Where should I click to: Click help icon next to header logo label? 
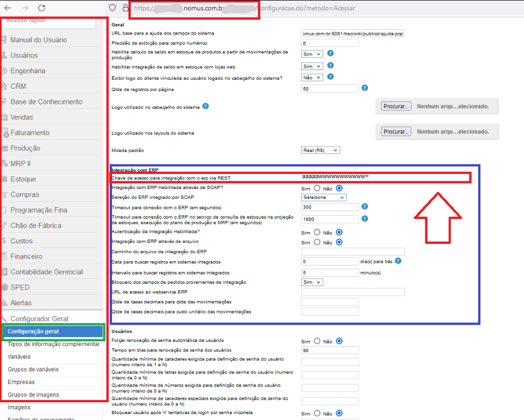[x=206, y=106]
